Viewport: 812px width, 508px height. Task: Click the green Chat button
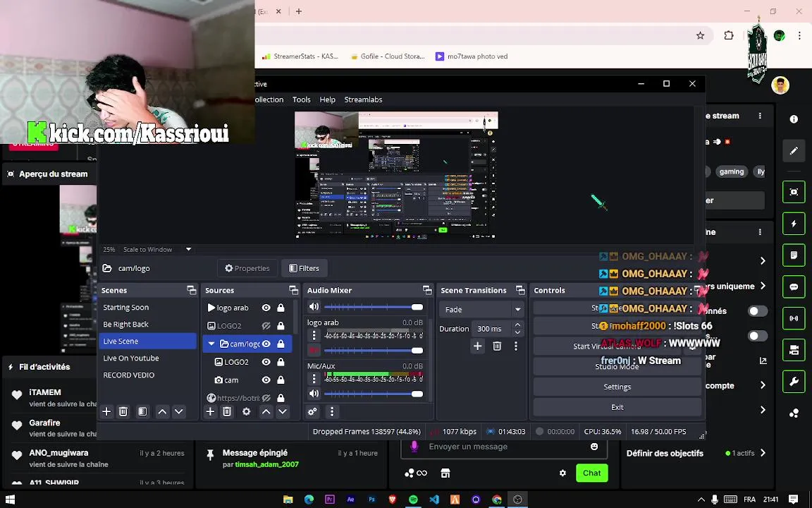point(591,473)
